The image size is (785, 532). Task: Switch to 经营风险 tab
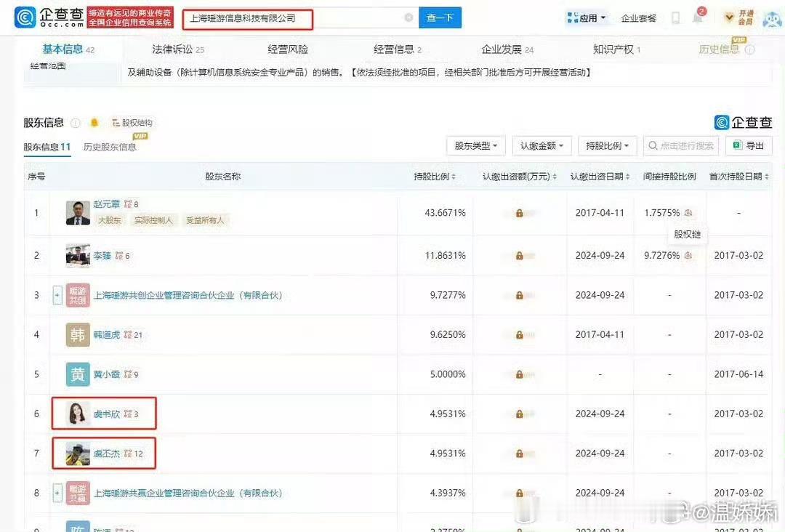coord(288,49)
